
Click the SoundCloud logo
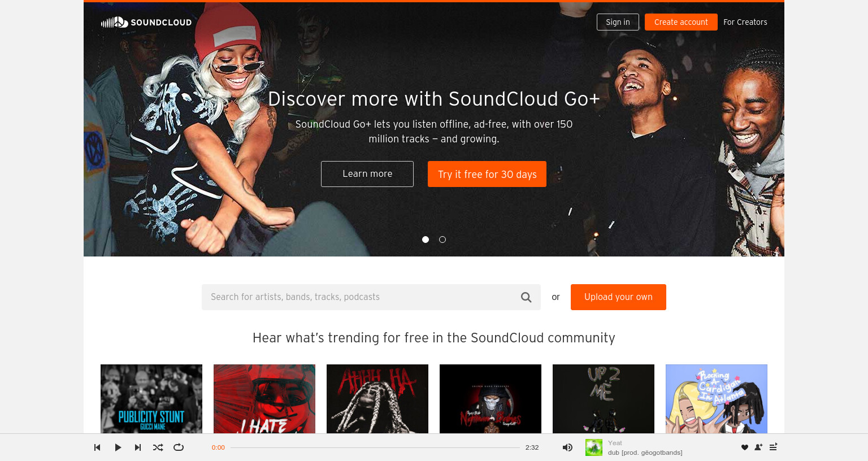(146, 22)
